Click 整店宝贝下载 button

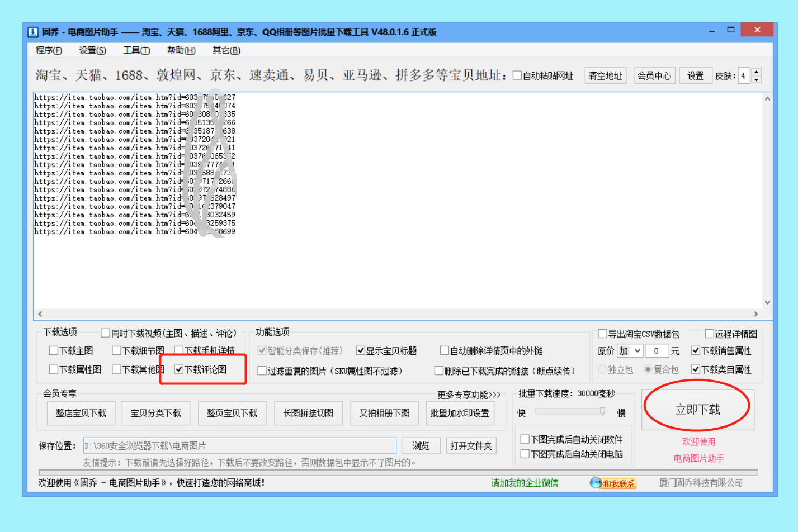81,412
